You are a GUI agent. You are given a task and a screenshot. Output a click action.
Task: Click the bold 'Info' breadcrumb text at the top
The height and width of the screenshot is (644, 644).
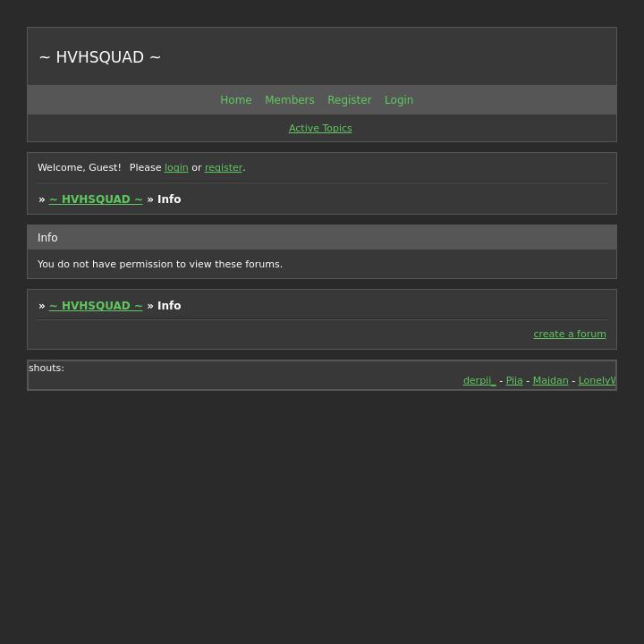[169, 199]
